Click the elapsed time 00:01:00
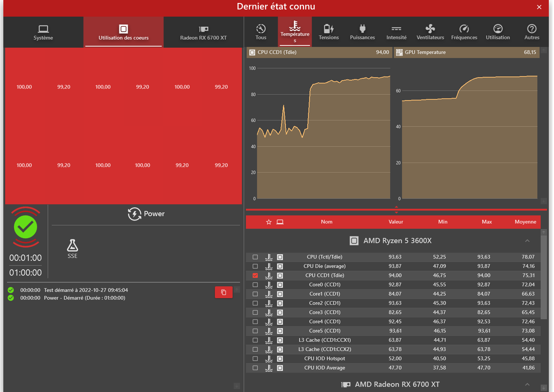This screenshot has width=554, height=392. [x=26, y=258]
